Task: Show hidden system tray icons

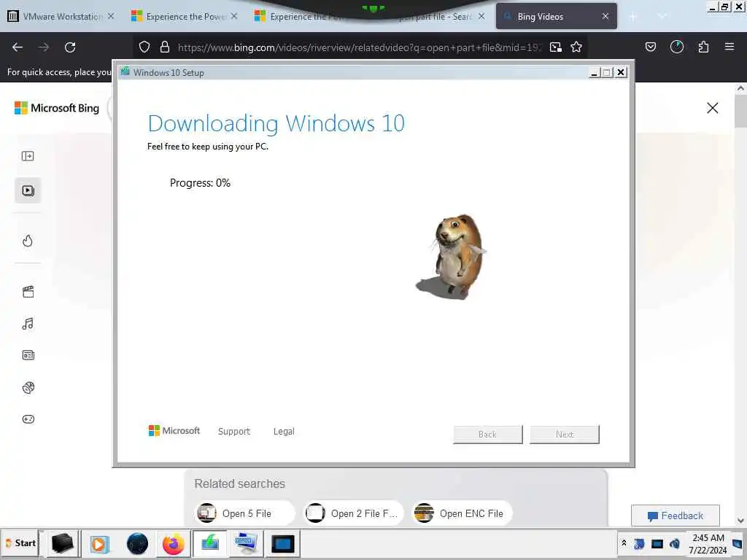Action: click(x=624, y=542)
